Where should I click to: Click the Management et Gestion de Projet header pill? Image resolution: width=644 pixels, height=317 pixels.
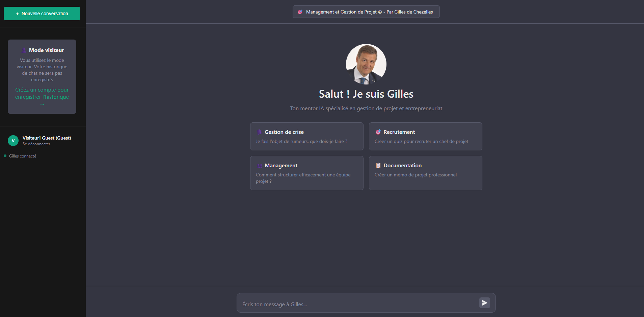(x=366, y=11)
